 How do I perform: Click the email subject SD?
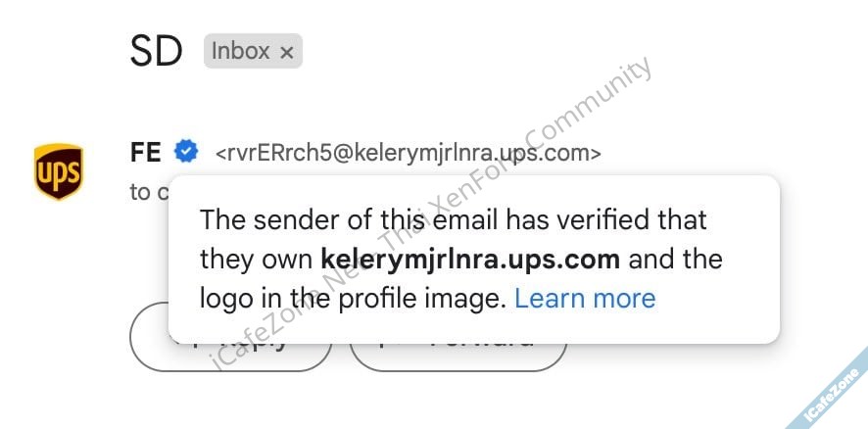coord(157,53)
